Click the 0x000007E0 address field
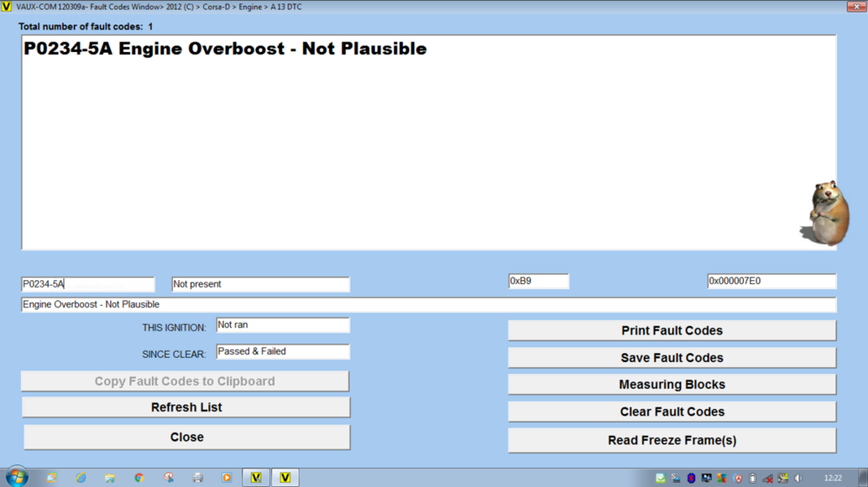The height and width of the screenshot is (487, 868). [771, 281]
